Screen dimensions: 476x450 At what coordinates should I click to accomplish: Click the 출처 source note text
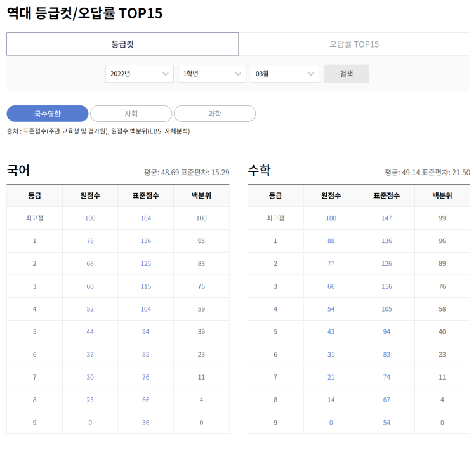tap(98, 131)
